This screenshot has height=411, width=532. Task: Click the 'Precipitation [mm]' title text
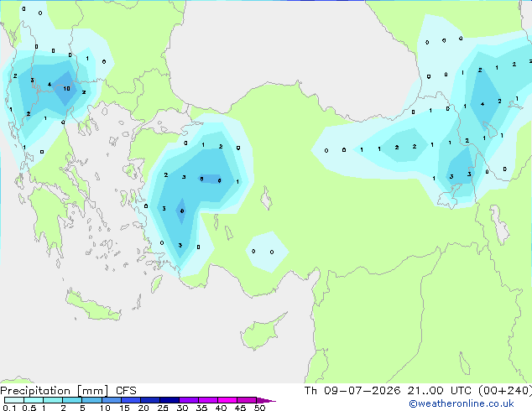[x=55, y=391]
